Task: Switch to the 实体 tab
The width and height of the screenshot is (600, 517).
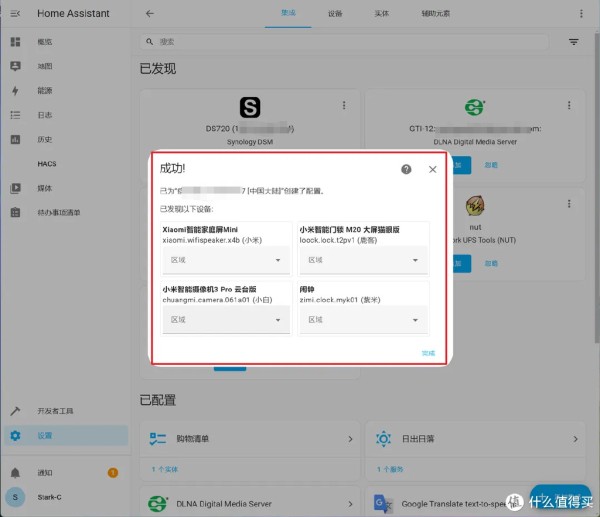Action: [381, 14]
